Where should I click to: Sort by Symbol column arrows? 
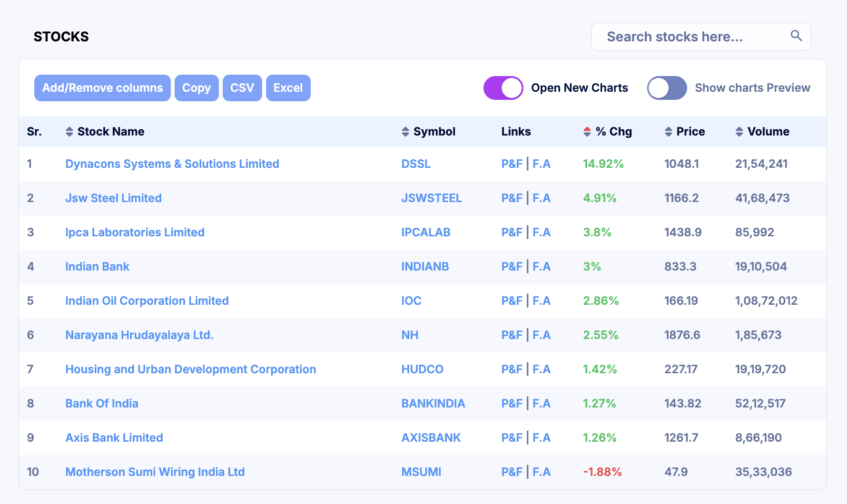405,132
